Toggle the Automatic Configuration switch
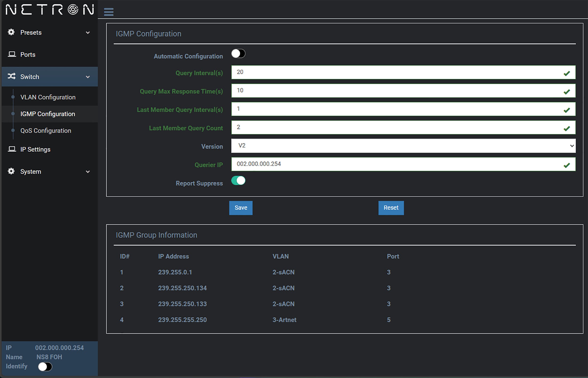Image resolution: width=588 pixels, height=378 pixels. pos(239,54)
